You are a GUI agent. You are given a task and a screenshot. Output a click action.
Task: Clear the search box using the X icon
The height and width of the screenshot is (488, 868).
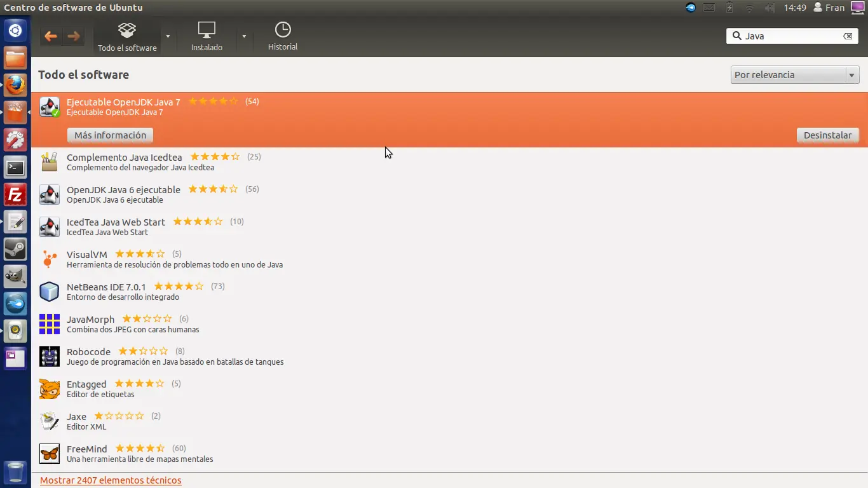tap(848, 36)
